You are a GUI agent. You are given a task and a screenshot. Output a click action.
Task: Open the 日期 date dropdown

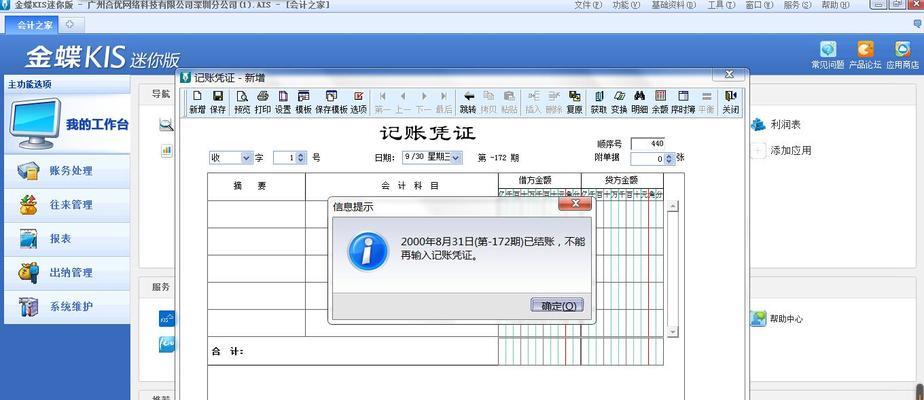(x=456, y=157)
